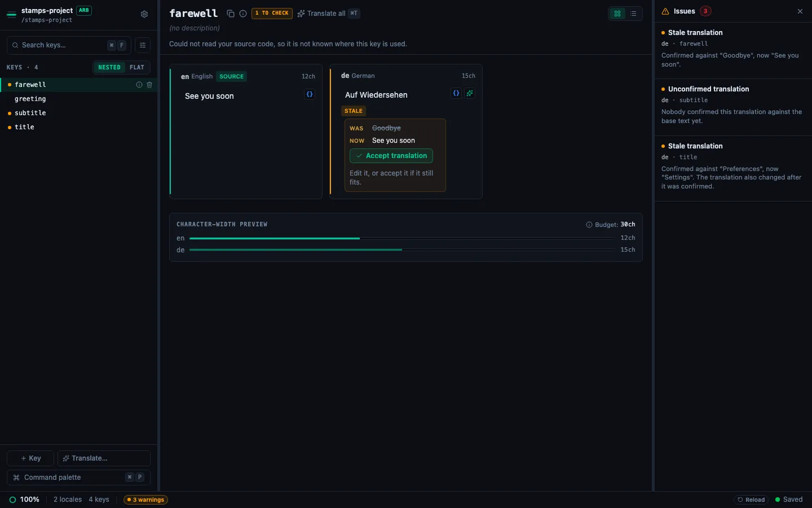Focus the Search keys field

pos(69,45)
